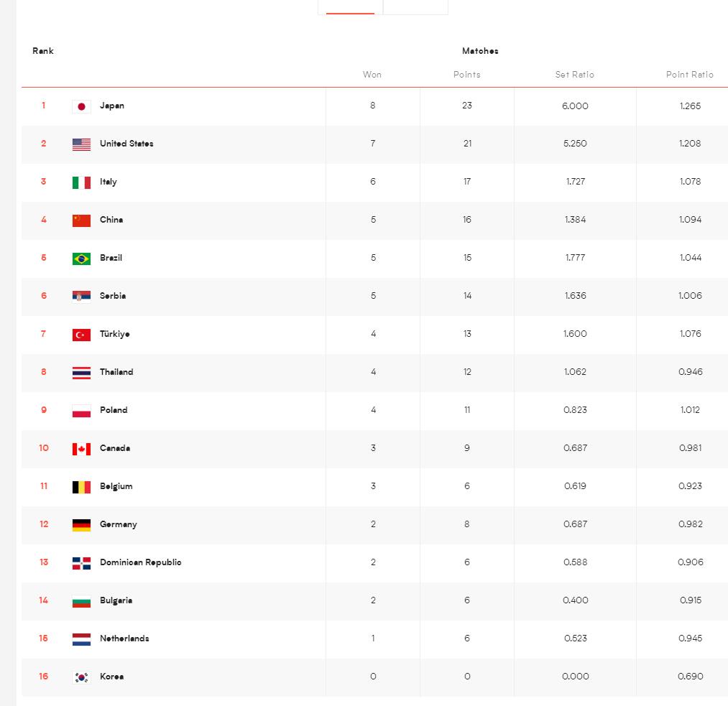Click the Germany flag icon
728x706 pixels.
[81, 525]
